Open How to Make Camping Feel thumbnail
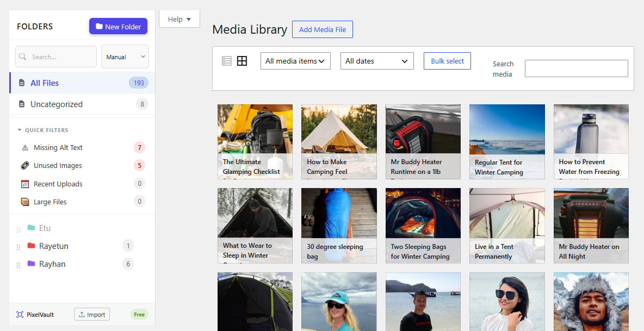 pos(339,141)
